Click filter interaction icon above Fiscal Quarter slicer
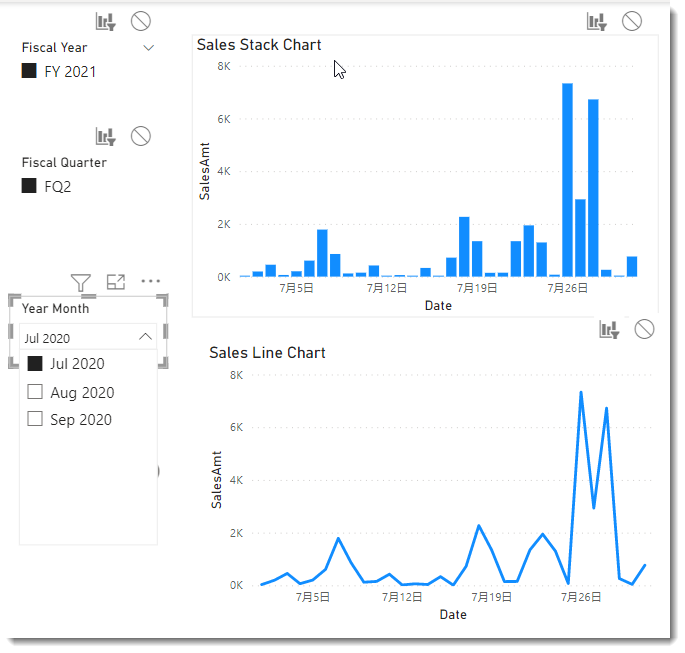The image size is (685, 653). pyautogui.click(x=106, y=137)
